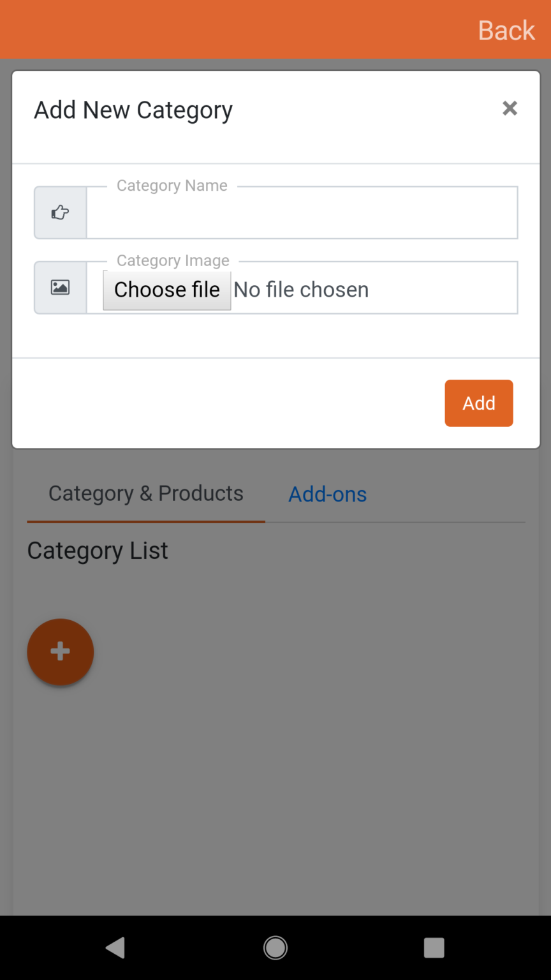
Task: Click the Category List heading
Action: pyautogui.click(x=98, y=551)
